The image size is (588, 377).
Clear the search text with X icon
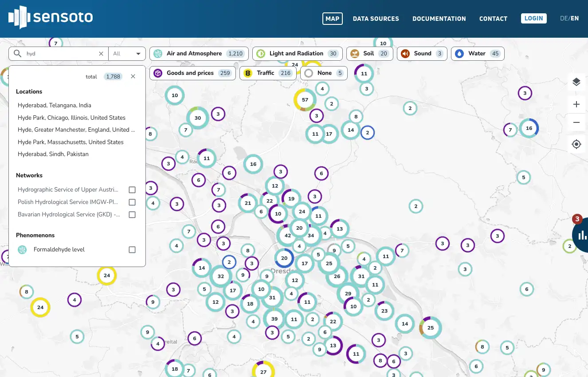click(101, 54)
